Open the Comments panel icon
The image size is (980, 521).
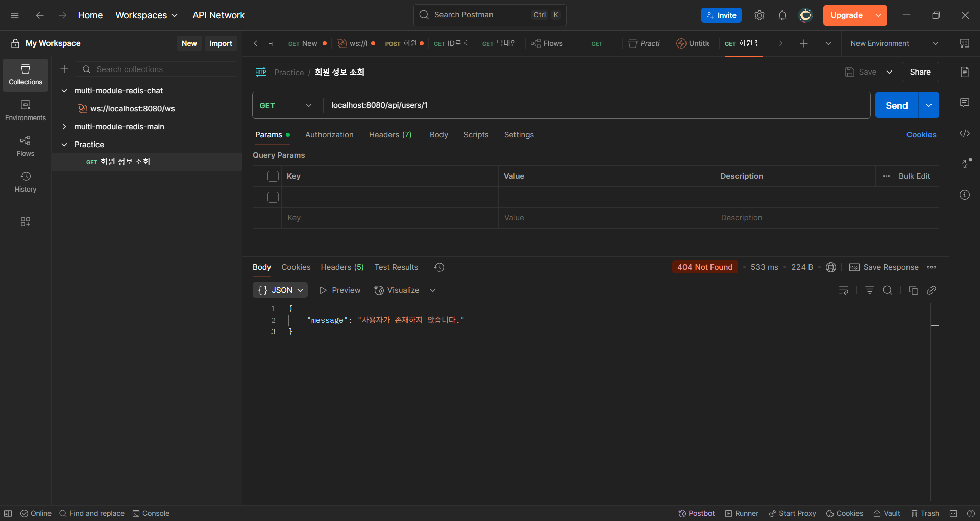965,103
